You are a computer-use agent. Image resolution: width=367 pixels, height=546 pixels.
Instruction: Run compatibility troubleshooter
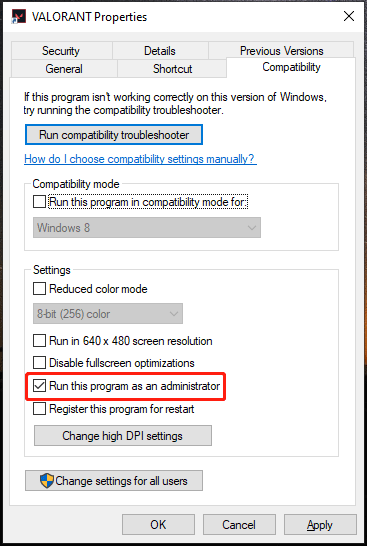(114, 135)
